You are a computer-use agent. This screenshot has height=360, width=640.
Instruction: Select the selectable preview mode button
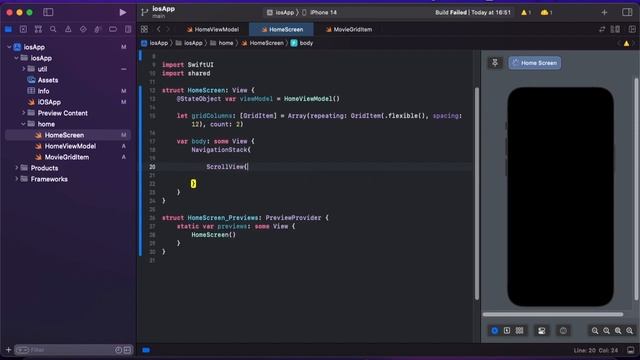pyautogui.click(x=507, y=331)
